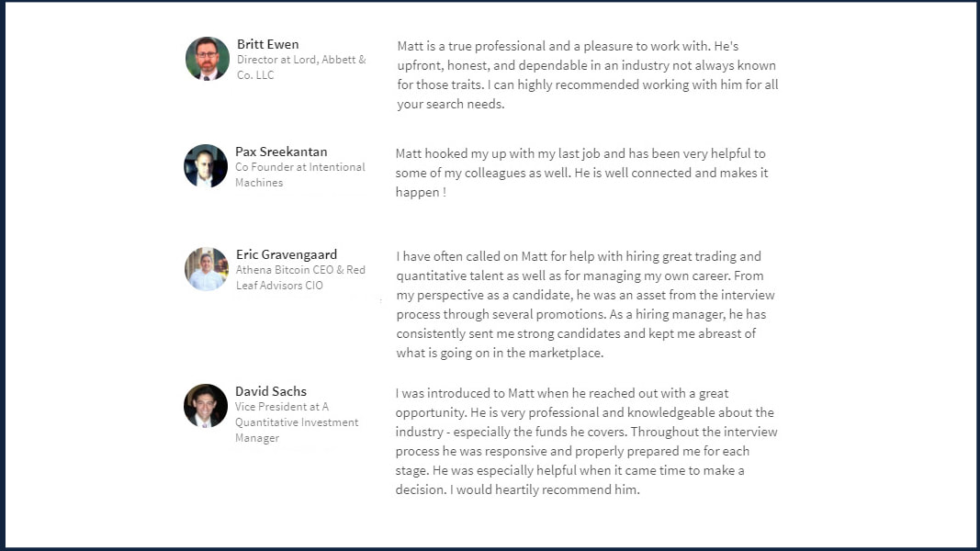This screenshot has height=551, width=980.
Task: Click Pax Sreekantan's recommendation paragraph
Action: [582, 173]
